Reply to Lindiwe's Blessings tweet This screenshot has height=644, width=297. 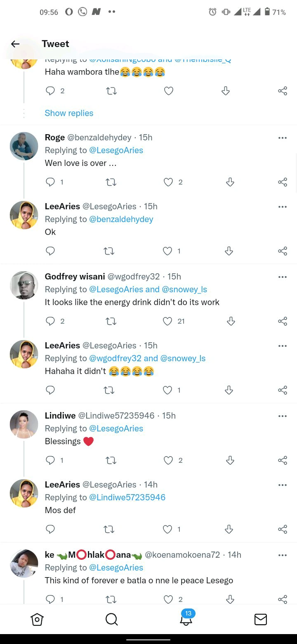click(50, 460)
